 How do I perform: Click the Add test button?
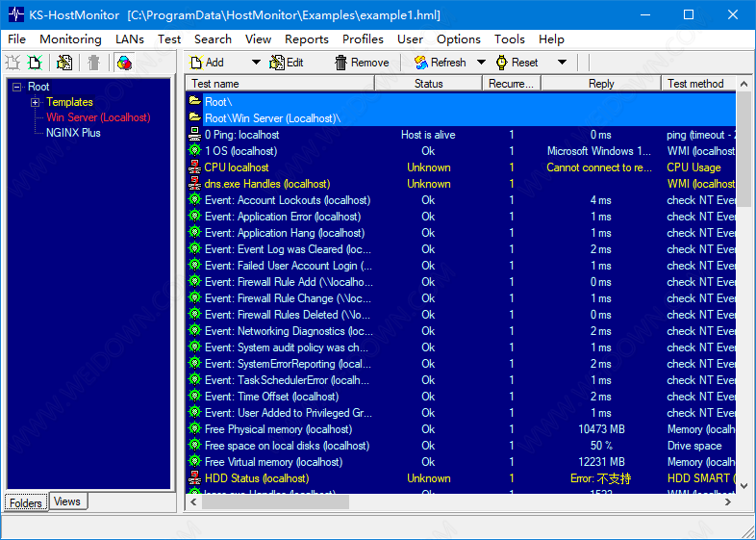(207, 63)
